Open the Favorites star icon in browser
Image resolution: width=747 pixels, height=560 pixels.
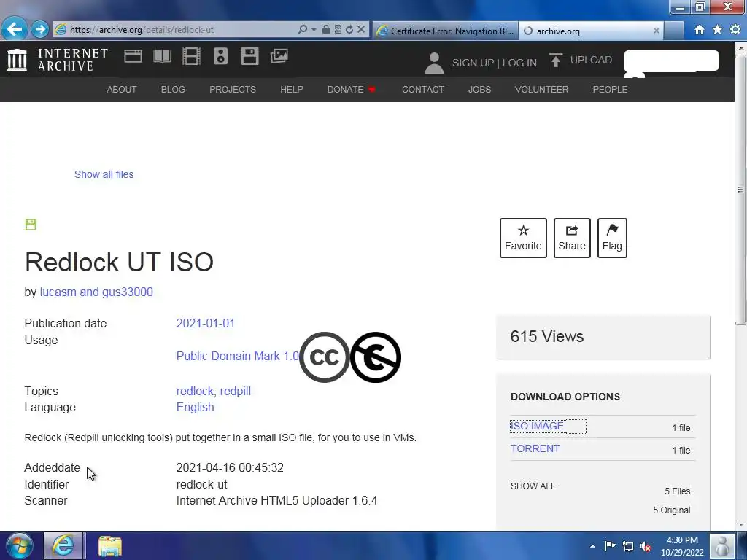(x=718, y=29)
